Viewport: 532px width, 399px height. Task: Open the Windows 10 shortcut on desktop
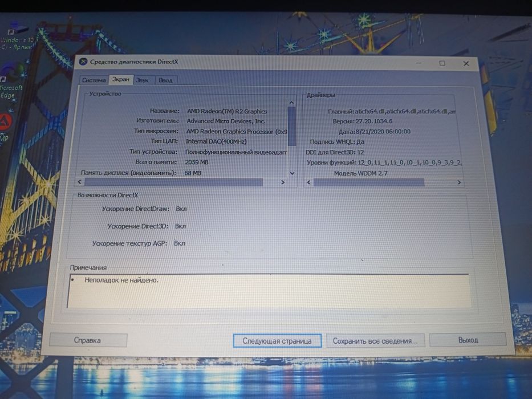point(17,36)
